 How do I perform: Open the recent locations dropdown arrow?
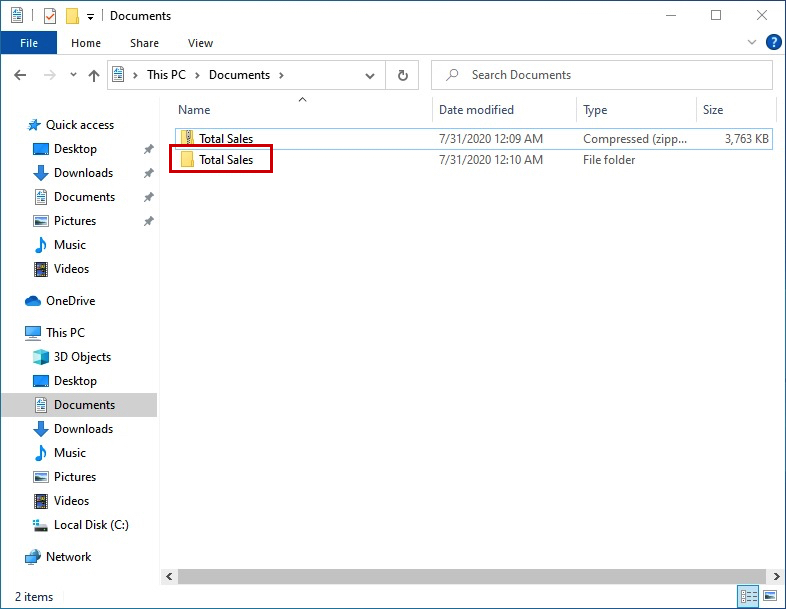(x=73, y=75)
